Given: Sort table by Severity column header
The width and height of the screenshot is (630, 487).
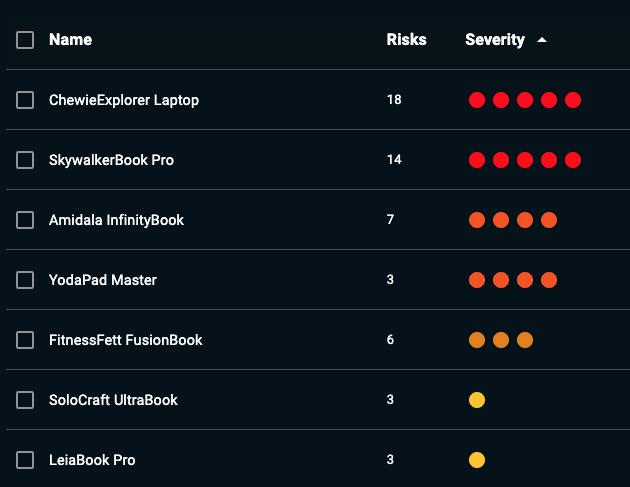Looking at the screenshot, I should 495,40.
